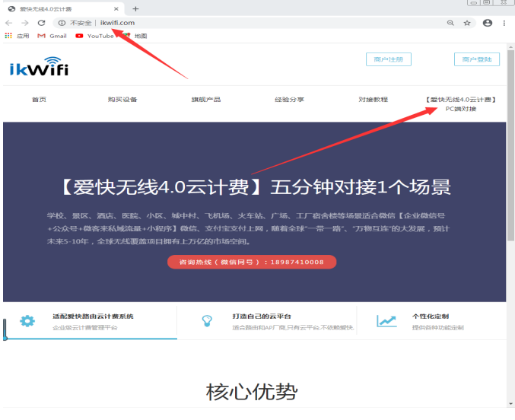The width and height of the screenshot is (515, 420).
Task: Click the browser reload button
Action: pos(41,23)
